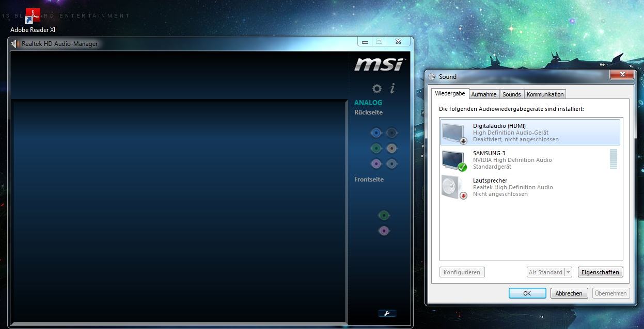Image resolution: width=644 pixels, height=329 pixels.
Task: Select the blue rear panel audio jack
Action: click(x=376, y=133)
